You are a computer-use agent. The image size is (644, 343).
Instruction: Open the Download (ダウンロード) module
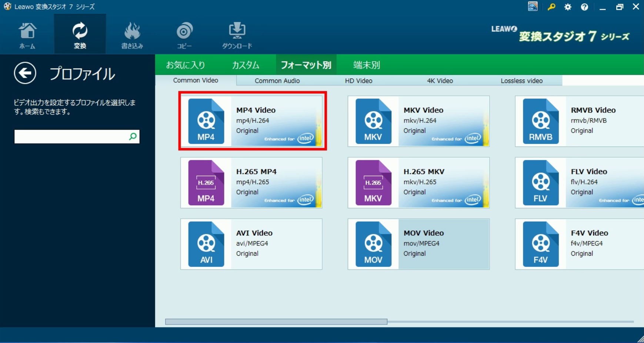click(237, 36)
